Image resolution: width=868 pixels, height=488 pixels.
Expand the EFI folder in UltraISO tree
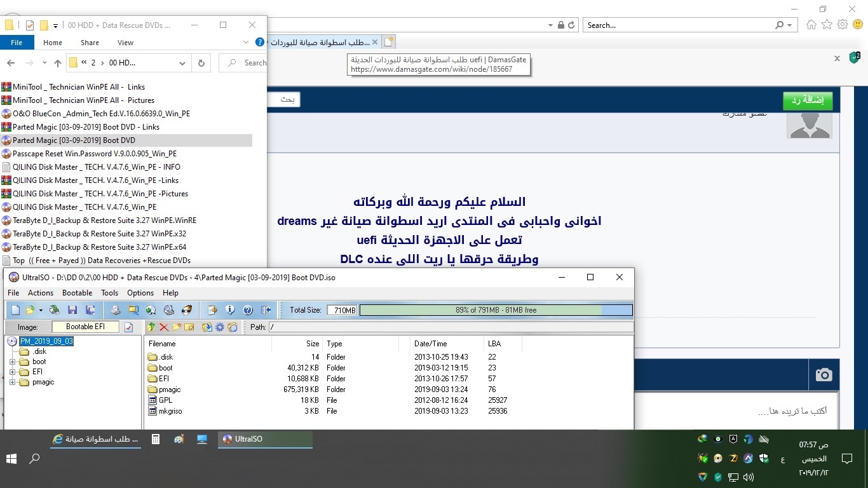tap(12, 372)
